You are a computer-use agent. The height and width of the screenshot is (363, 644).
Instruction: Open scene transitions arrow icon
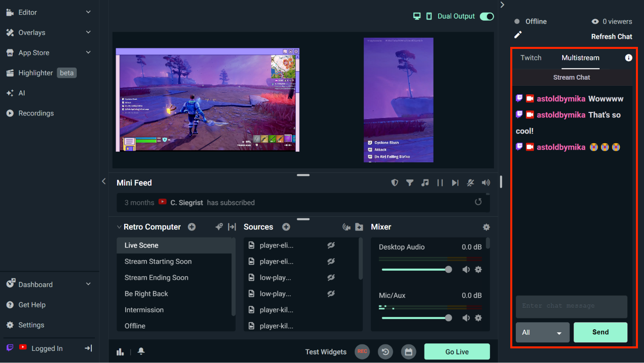click(x=232, y=227)
